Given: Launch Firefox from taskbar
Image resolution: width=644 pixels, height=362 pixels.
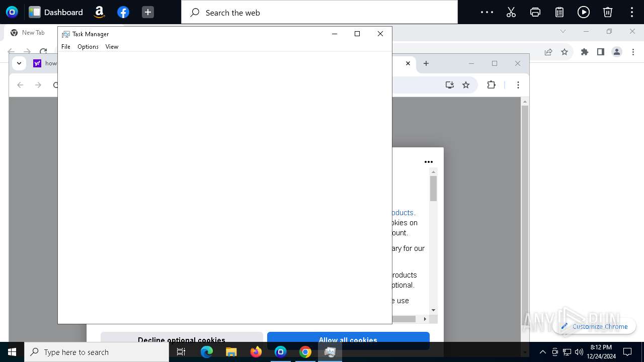Looking at the screenshot, I should (x=256, y=352).
